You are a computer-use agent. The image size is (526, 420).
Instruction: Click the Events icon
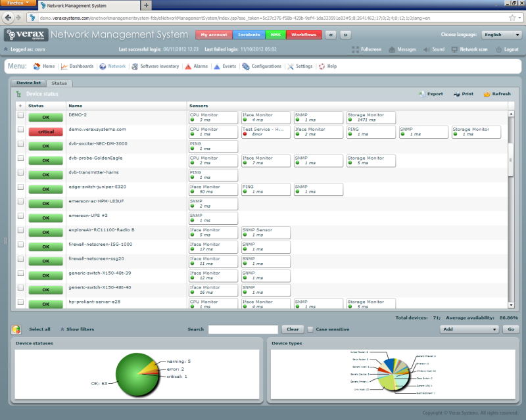(x=217, y=66)
